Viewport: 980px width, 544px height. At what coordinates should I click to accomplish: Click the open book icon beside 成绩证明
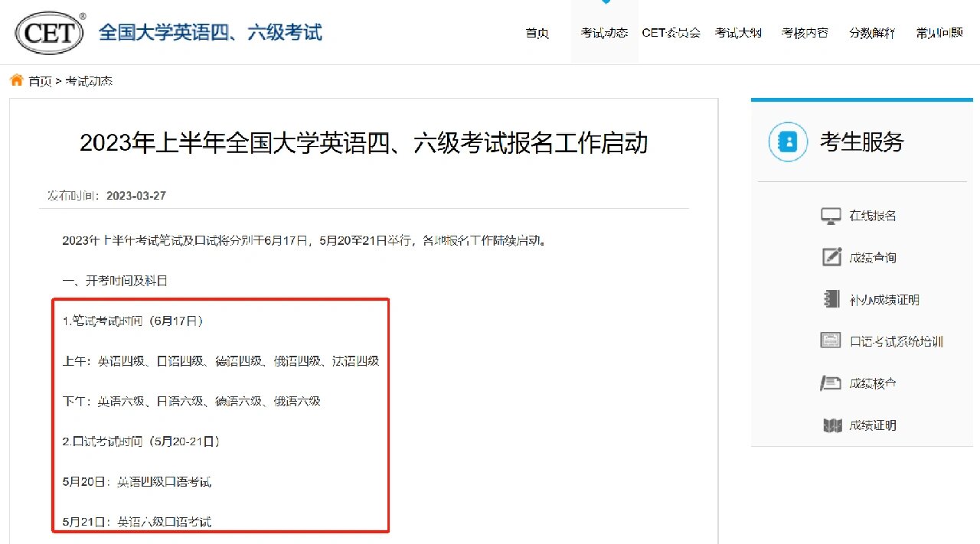pos(831,425)
